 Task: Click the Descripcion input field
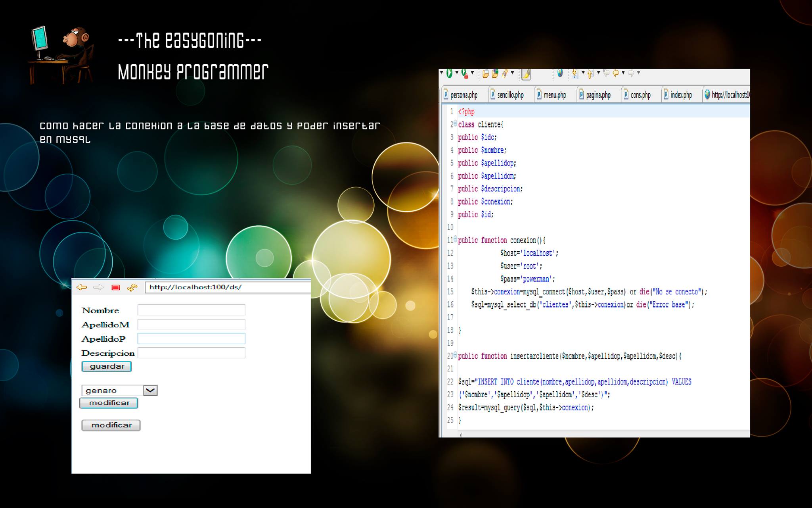192,353
